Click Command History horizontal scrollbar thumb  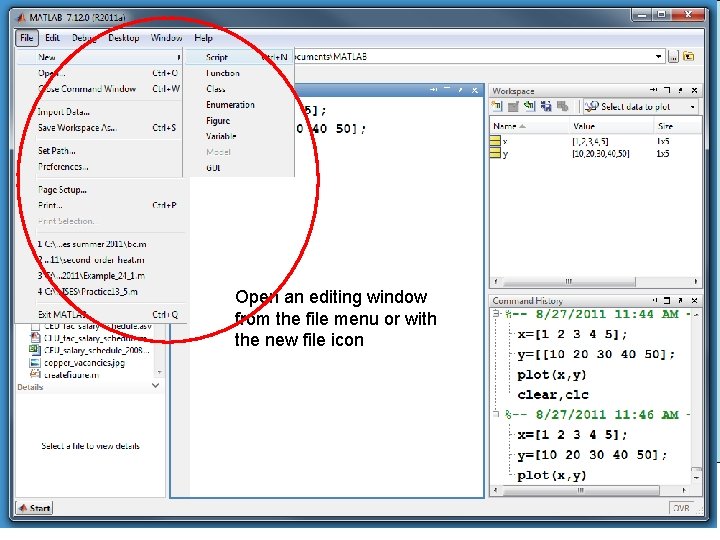581,490
